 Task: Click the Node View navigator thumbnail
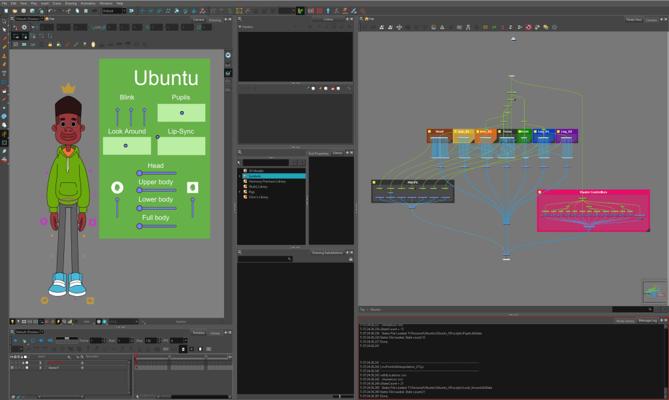coord(654,292)
